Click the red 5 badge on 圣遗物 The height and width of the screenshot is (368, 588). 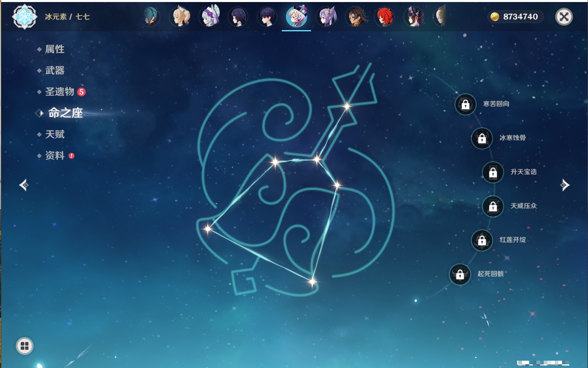tap(82, 92)
